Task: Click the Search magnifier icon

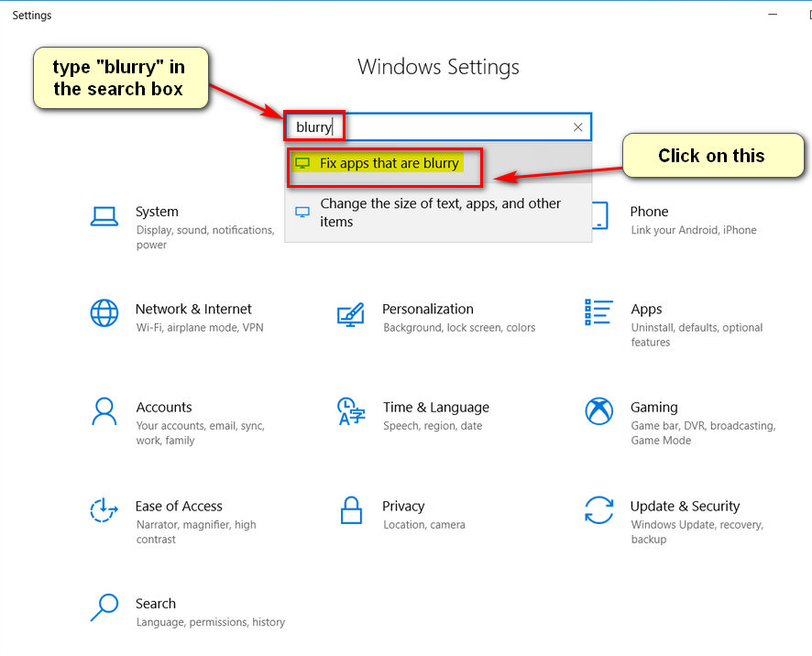Action: tap(104, 607)
